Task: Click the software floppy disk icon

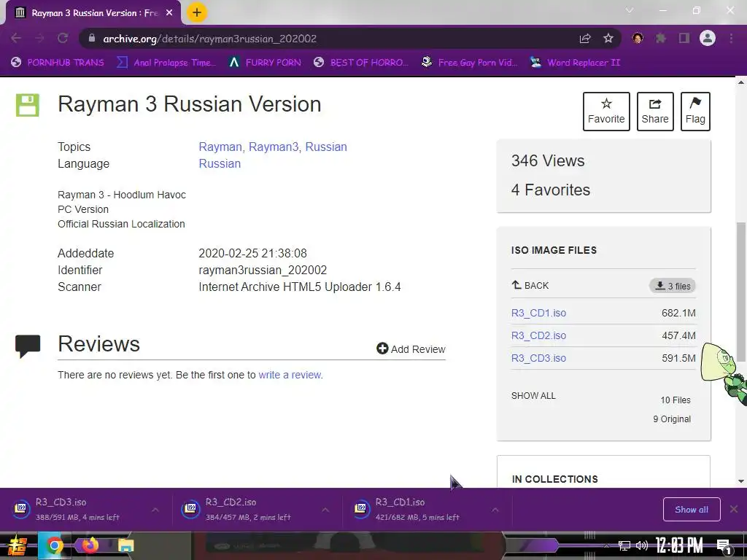Action: pyautogui.click(x=28, y=105)
